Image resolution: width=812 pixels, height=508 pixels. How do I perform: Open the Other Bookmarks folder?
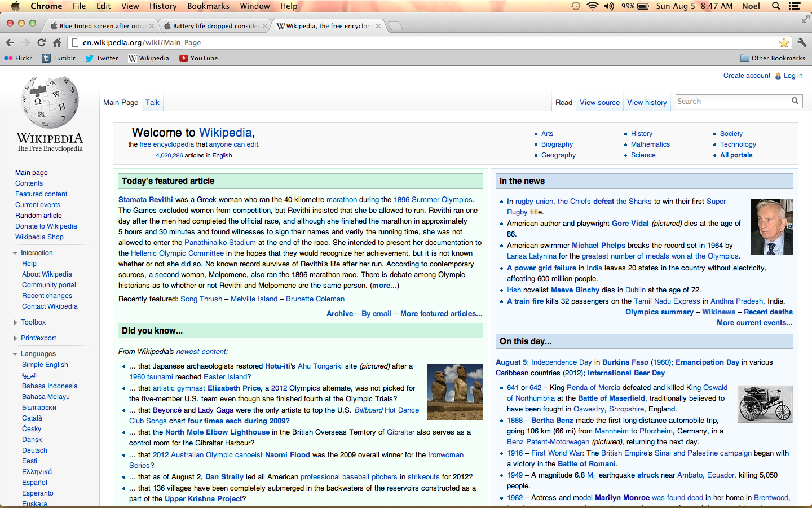click(773, 58)
